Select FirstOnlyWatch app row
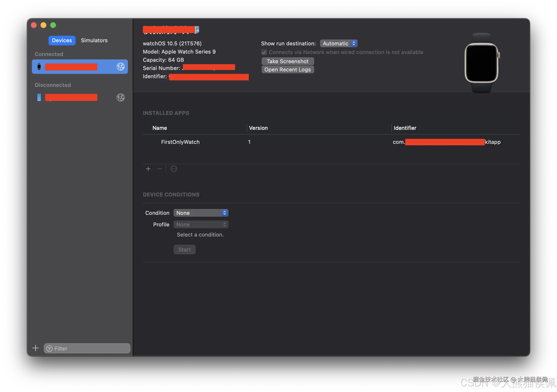557x392 pixels. [180, 142]
